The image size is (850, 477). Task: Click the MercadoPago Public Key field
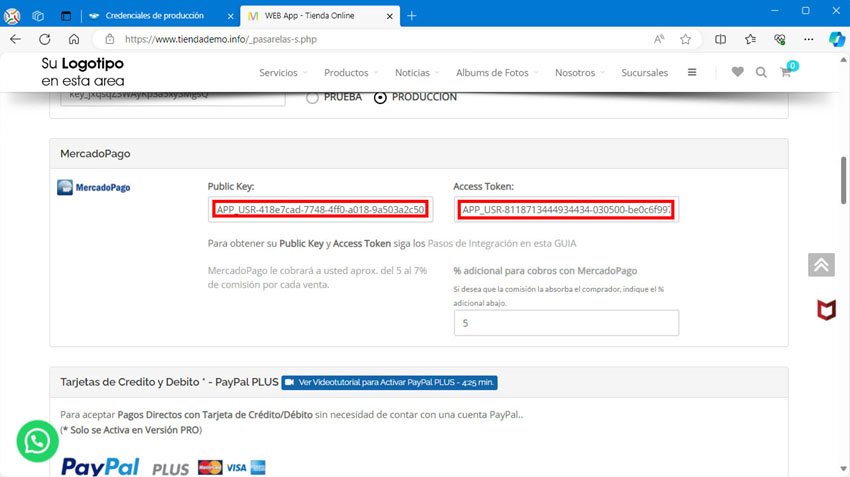320,209
